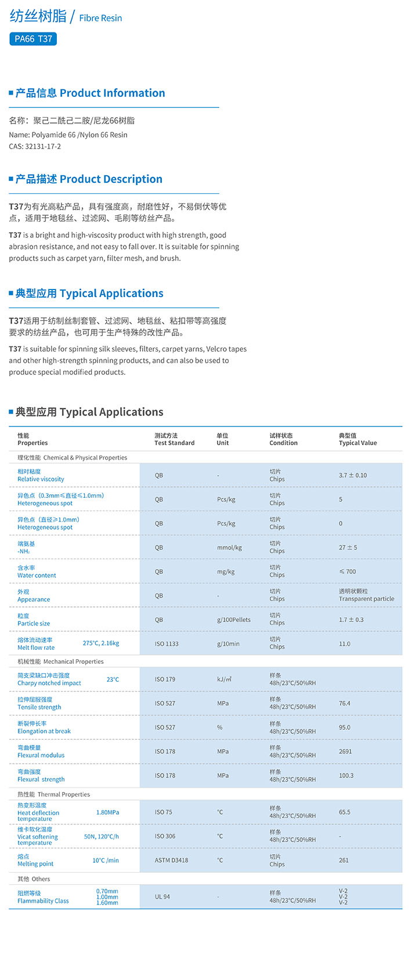The image size is (412, 980).
Task: Click the blue bullet beside Product Information
Action: coord(11,93)
